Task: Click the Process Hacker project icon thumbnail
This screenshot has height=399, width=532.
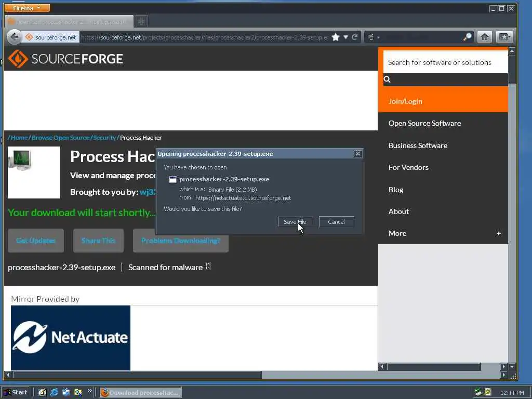Action: click(x=34, y=172)
